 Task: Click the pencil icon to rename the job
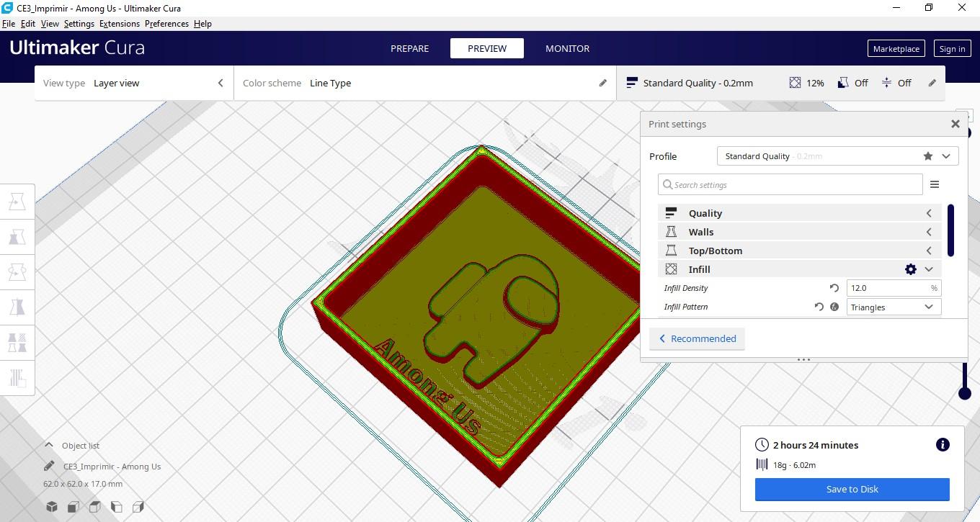click(49, 466)
